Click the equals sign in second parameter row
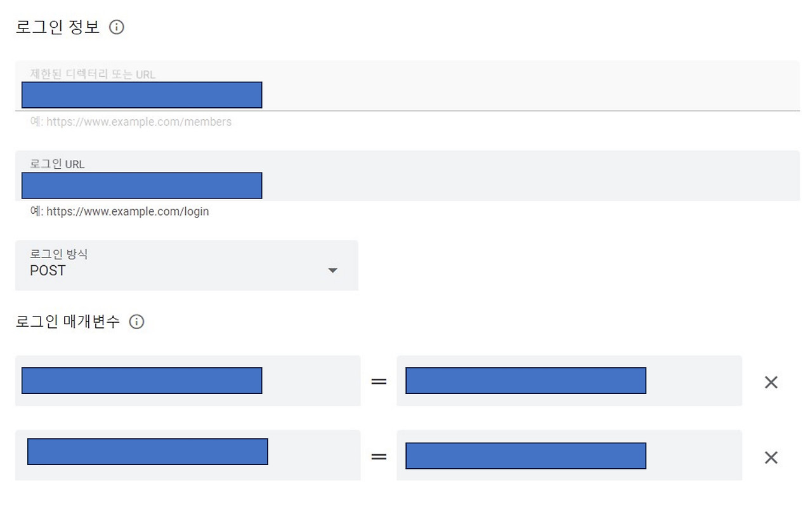 pyautogui.click(x=379, y=457)
